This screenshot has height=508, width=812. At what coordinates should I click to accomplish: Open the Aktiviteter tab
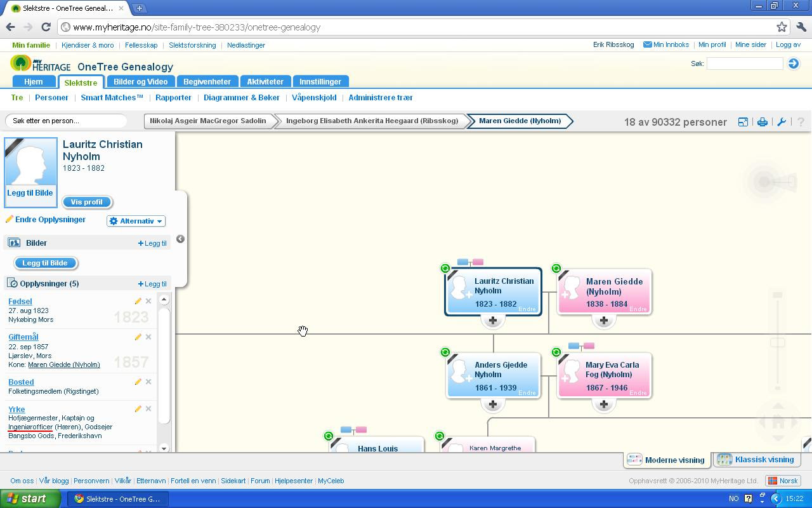pyautogui.click(x=265, y=81)
